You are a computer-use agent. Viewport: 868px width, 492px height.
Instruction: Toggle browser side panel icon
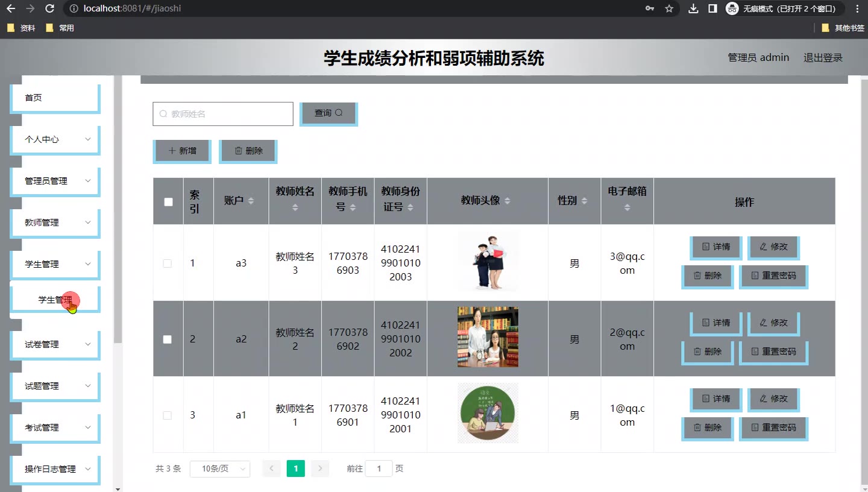pos(712,8)
